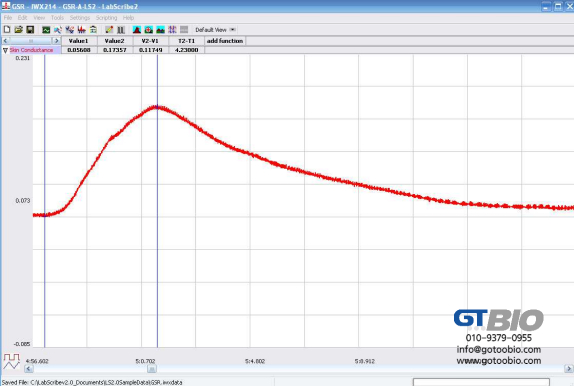
Task: Click the fifth toolbar icon, right of the green waveform icon
Action: point(57,30)
